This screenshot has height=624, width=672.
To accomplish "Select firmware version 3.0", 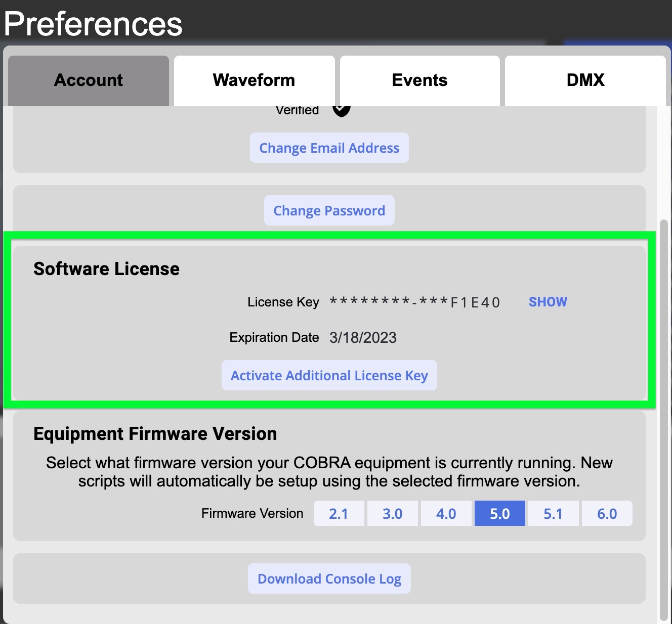I will 393,514.
